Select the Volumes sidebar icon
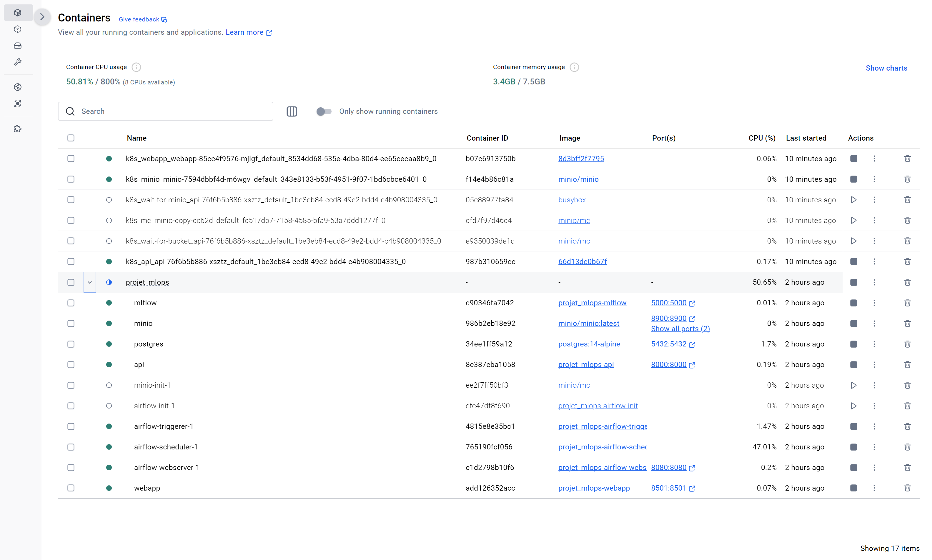The image size is (932, 560). 18,45
